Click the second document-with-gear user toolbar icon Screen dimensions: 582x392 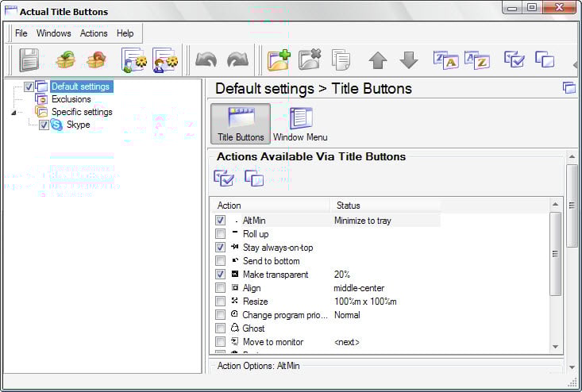[165, 60]
